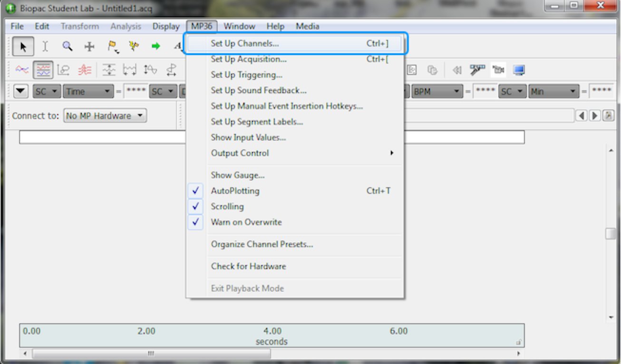Image resolution: width=621 pixels, height=364 pixels.
Task: Open the event flag marker tool
Action: point(113,46)
